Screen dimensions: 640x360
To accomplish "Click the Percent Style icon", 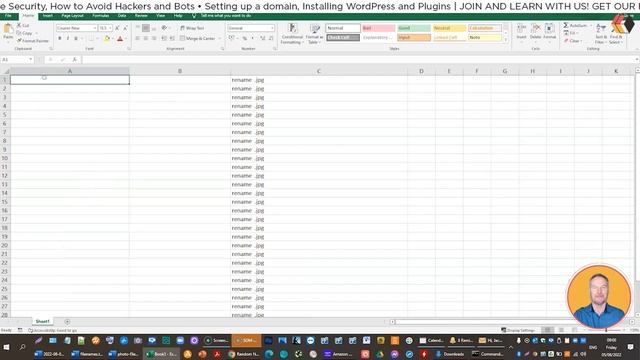I will coord(244,38).
